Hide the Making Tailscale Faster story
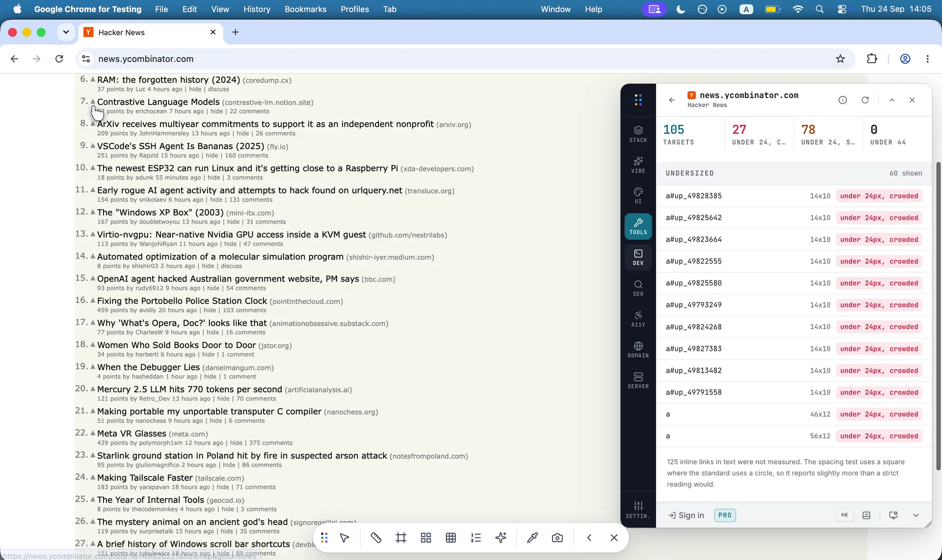Screen dimensions: 942x560 click(223, 487)
